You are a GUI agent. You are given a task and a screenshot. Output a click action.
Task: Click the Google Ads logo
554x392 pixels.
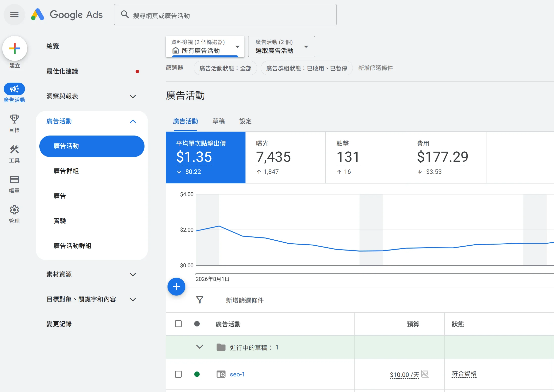click(67, 15)
